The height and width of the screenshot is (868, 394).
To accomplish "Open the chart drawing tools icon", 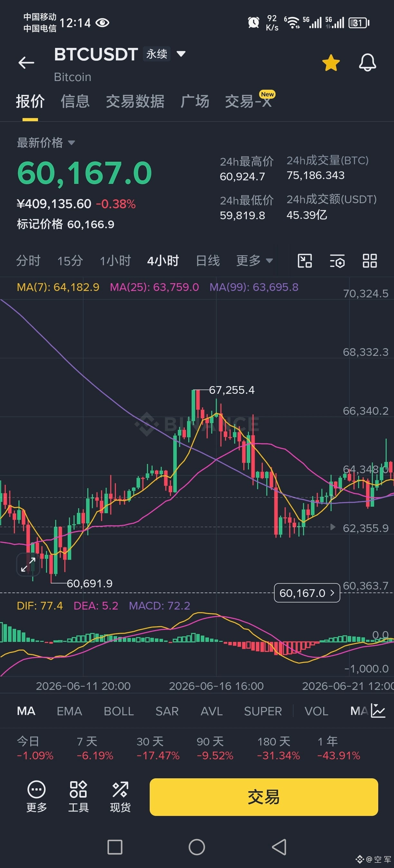I will [x=305, y=261].
